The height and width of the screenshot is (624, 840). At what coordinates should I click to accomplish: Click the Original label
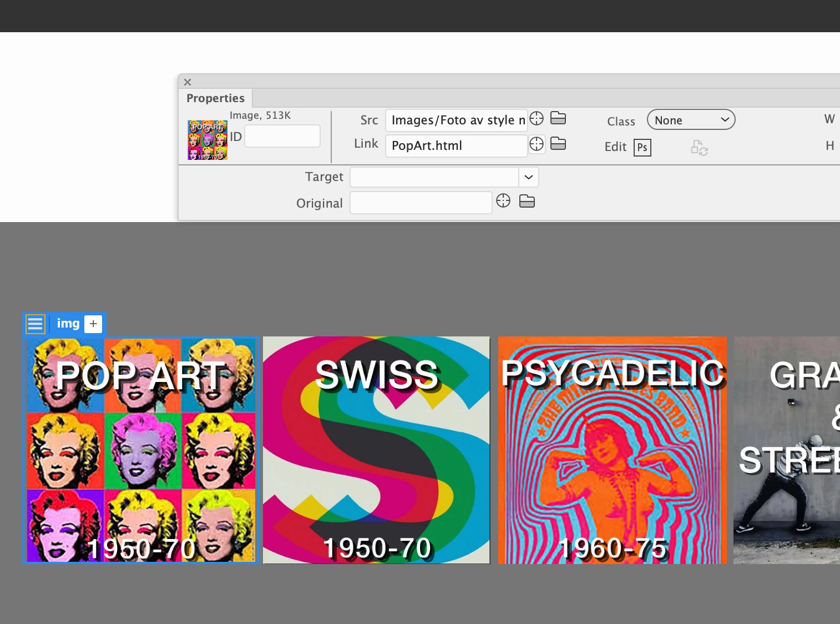[320, 203]
